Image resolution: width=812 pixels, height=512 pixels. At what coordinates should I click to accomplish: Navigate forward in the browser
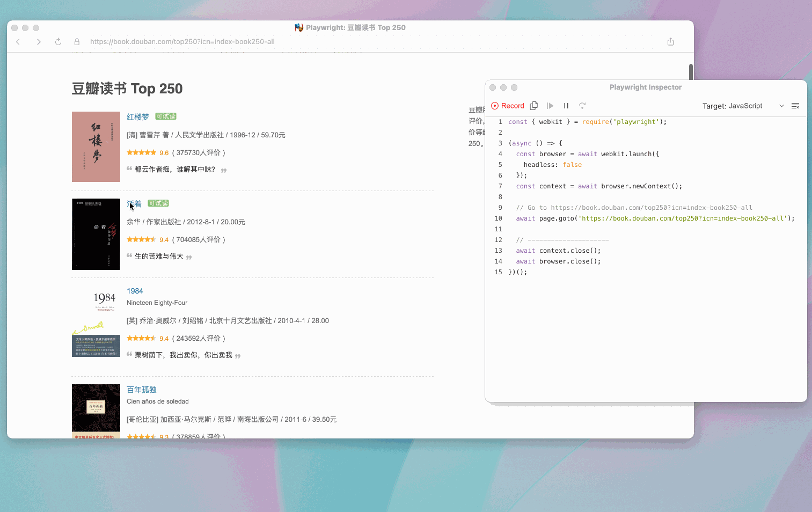39,41
